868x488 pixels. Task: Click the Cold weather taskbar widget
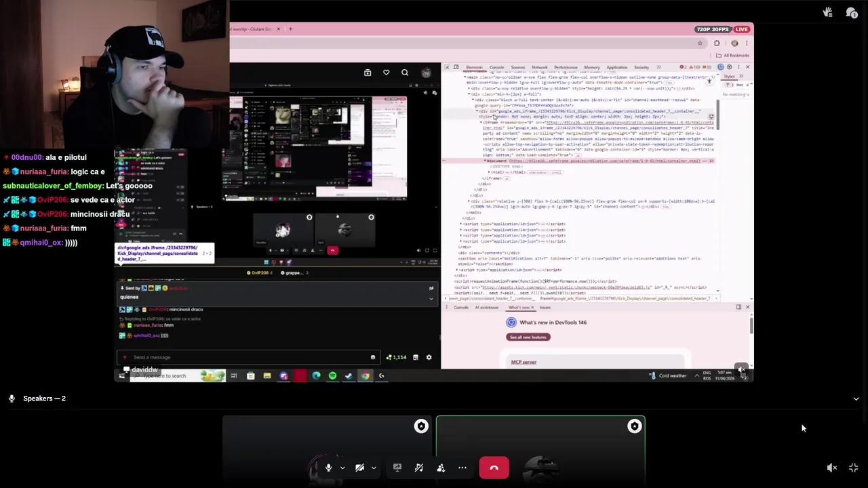tap(668, 375)
